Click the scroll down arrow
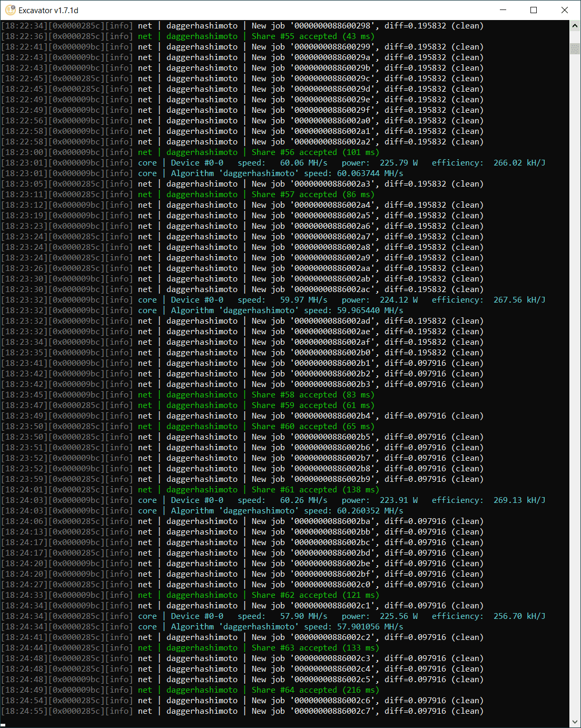 coord(575,722)
